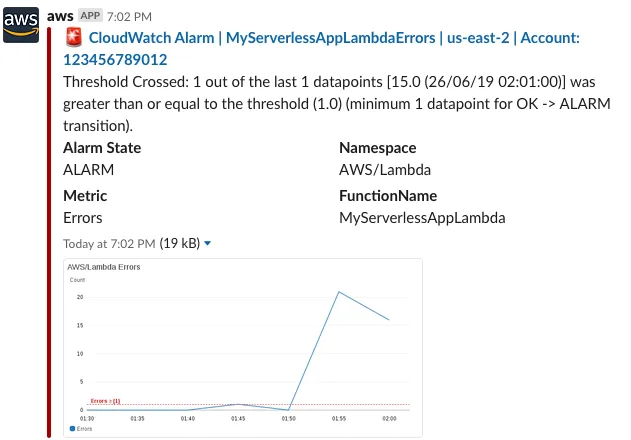The image size is (631, 440).
Task: Click the chart title AWS/Lambda Errors
Action: 103,267
